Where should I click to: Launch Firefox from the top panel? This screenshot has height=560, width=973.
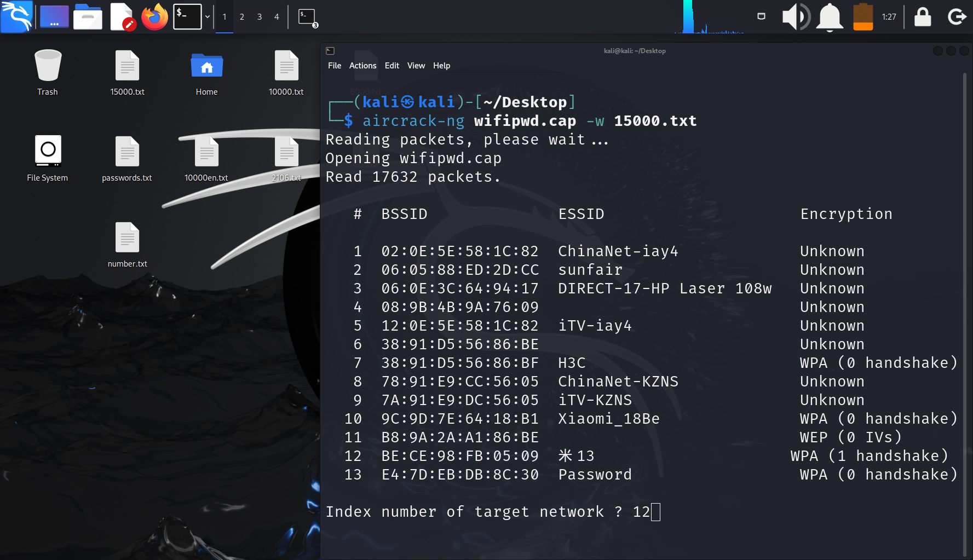155,16
